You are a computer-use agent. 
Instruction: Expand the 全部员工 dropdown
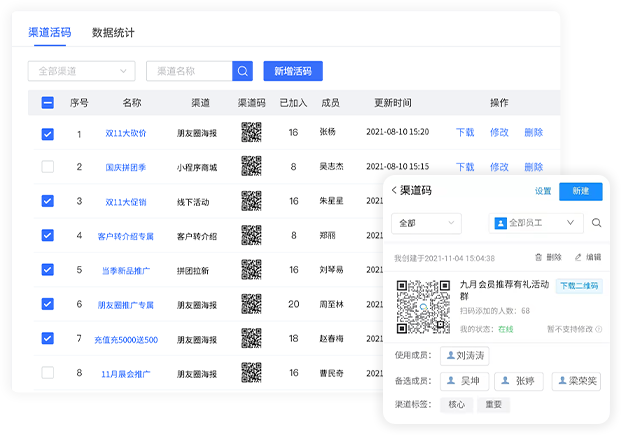point(536,223)
